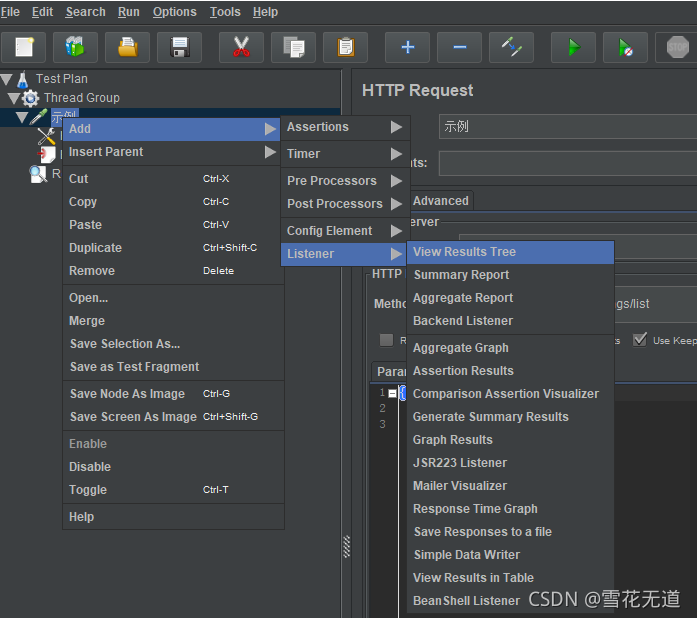Select Backend Listener entry
Screen dimensions: 697x618
(x=510, y=321)
